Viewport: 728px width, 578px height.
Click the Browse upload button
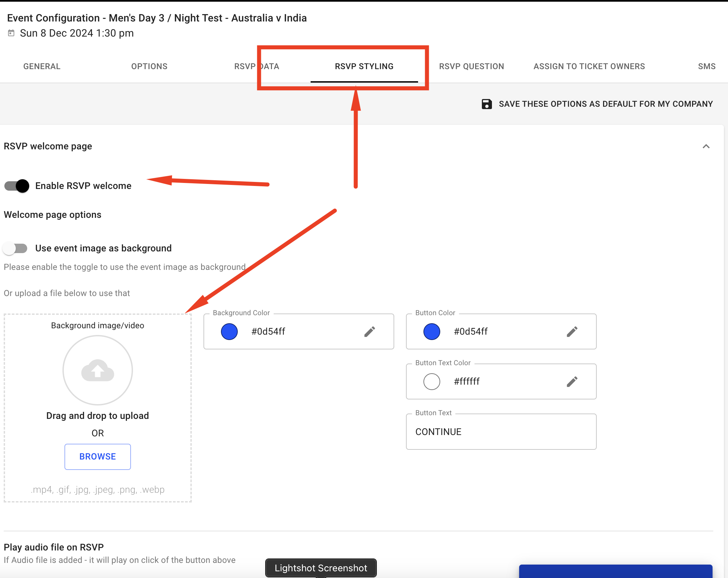(x=98, y=456)
